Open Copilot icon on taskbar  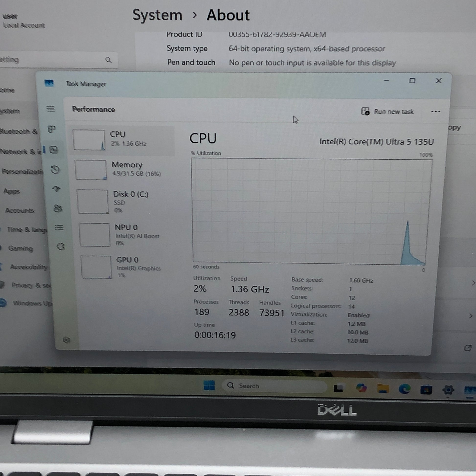click(361, 388)
